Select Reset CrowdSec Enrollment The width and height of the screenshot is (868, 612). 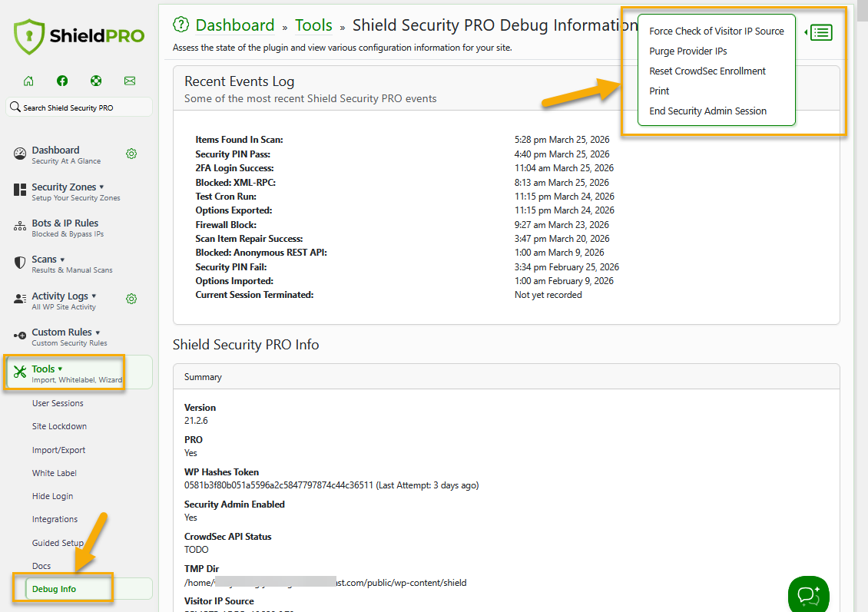pyautogui.click(x=707, y=71)
